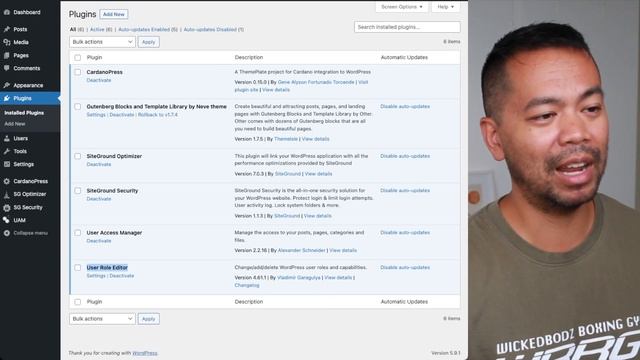
Task: Deactivate SiteGround Optimizer plugin
Action: [x=99, y=164]
